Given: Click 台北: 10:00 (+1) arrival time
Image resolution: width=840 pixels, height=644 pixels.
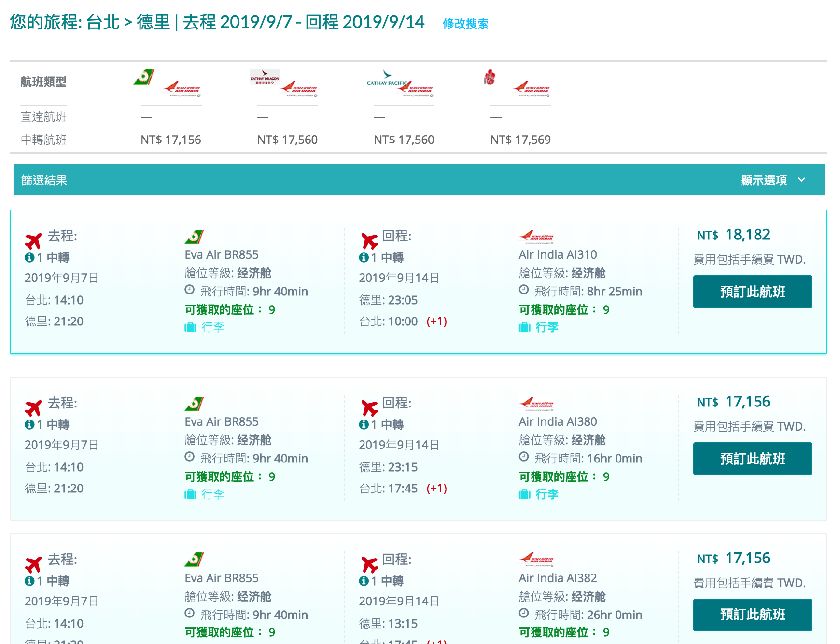Looking at the screenshot, I should pyautogui.click(x=403, y=322).
